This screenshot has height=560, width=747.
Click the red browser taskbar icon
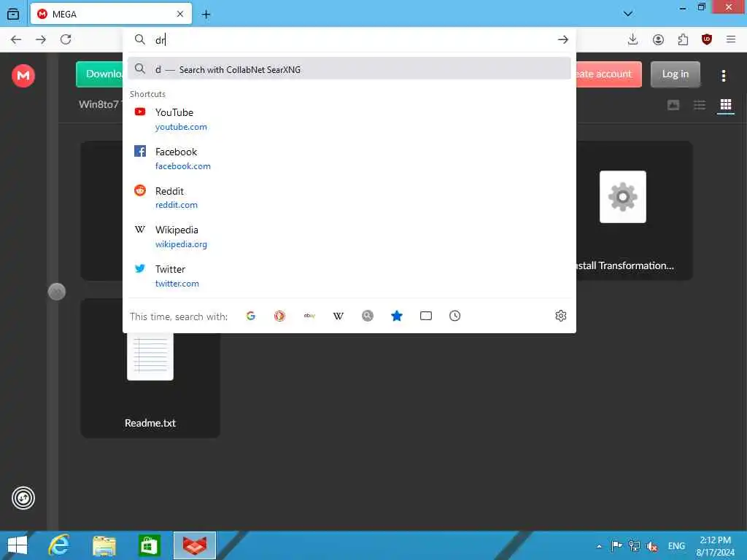[x=194, y=545]
